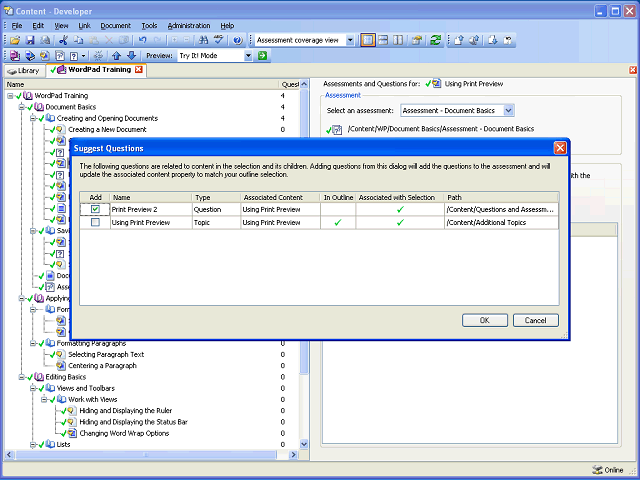Click Cancel in Suggest Questions dialog
The image size is (640, 480).
(x=535, y=320)
